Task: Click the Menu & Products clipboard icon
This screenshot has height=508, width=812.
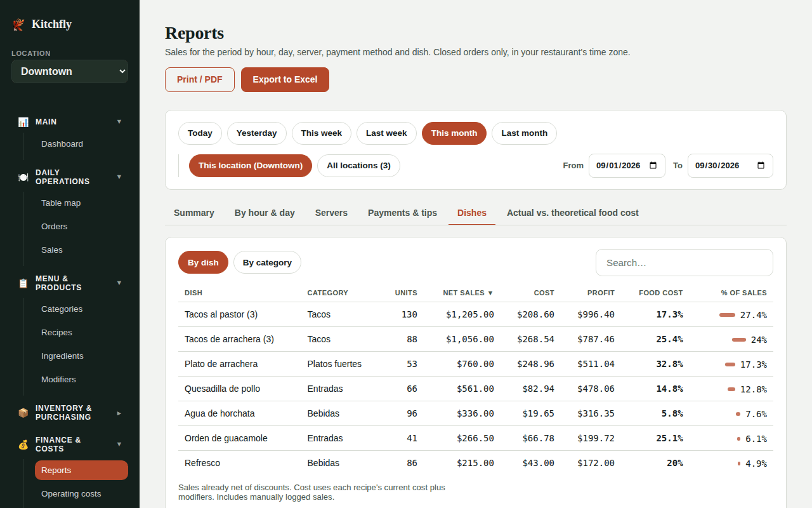Action: click(23, 283)
